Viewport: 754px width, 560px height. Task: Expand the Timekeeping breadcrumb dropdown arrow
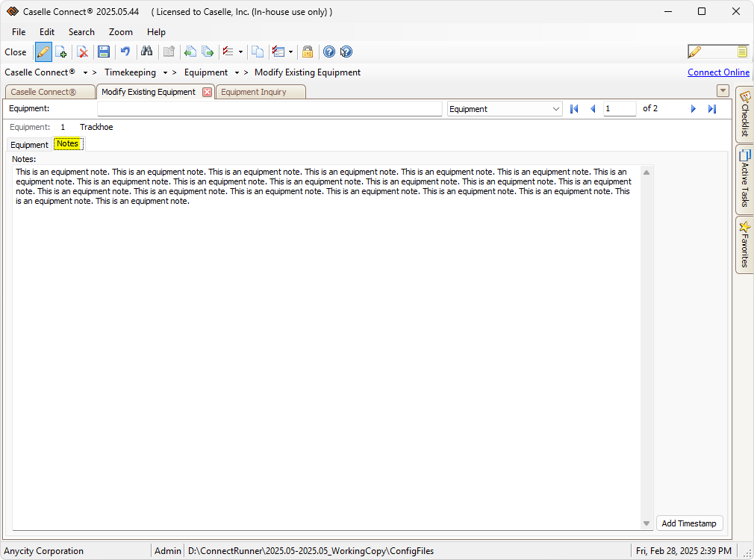coord(165,73)
